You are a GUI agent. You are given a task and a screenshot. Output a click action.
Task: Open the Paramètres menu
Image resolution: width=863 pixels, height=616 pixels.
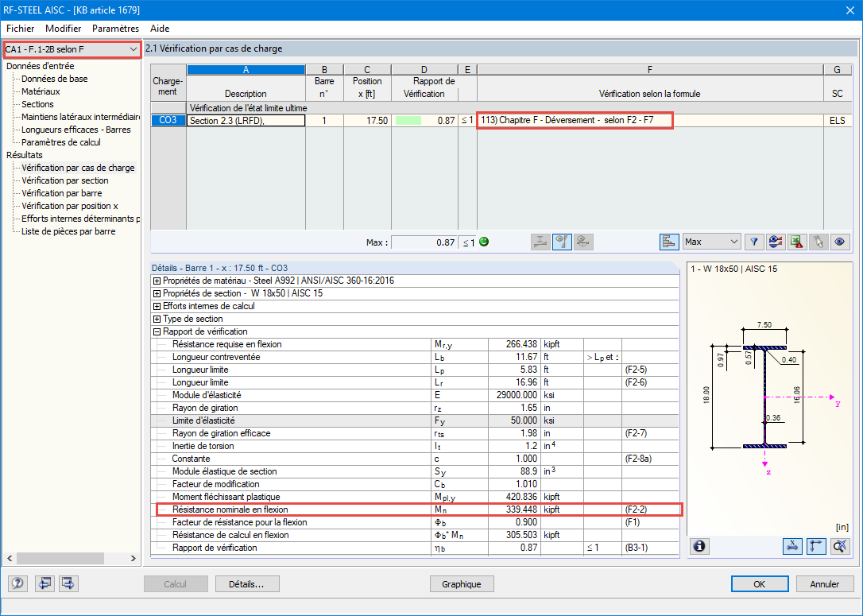tap(115, 29)
